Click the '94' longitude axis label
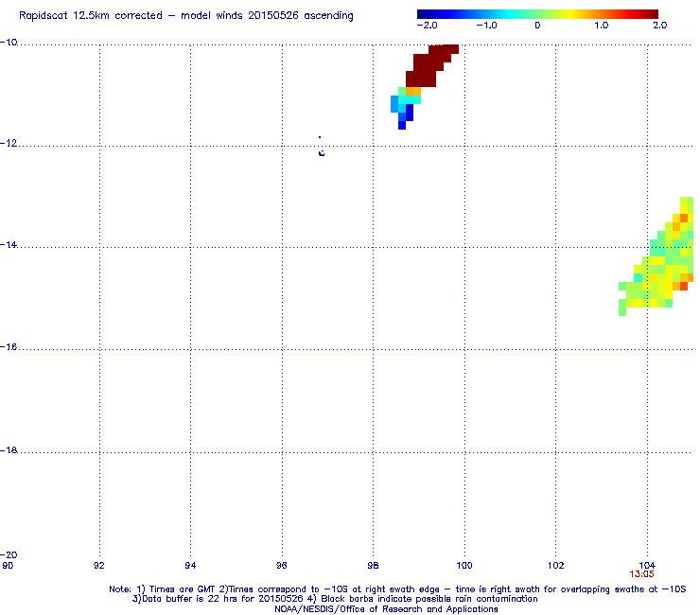Screen dimensions: 700x615 coord(191,566)
